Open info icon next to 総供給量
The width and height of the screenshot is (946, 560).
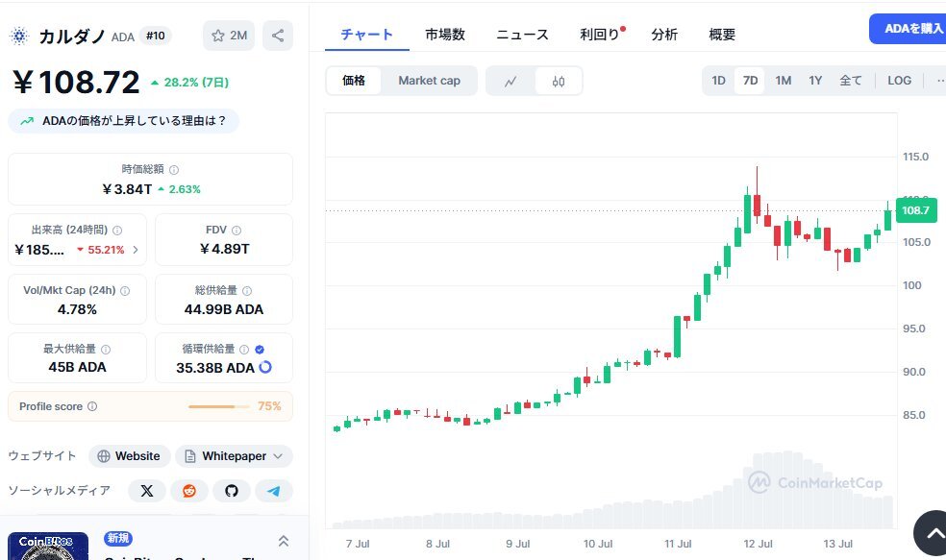point(247,290)
